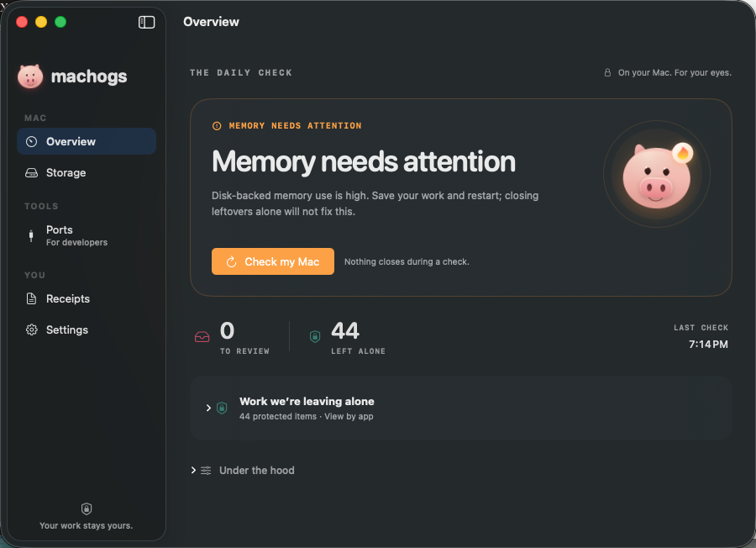Click the red inbox To Review icon
756x548 pixels.
click(202, 337)
